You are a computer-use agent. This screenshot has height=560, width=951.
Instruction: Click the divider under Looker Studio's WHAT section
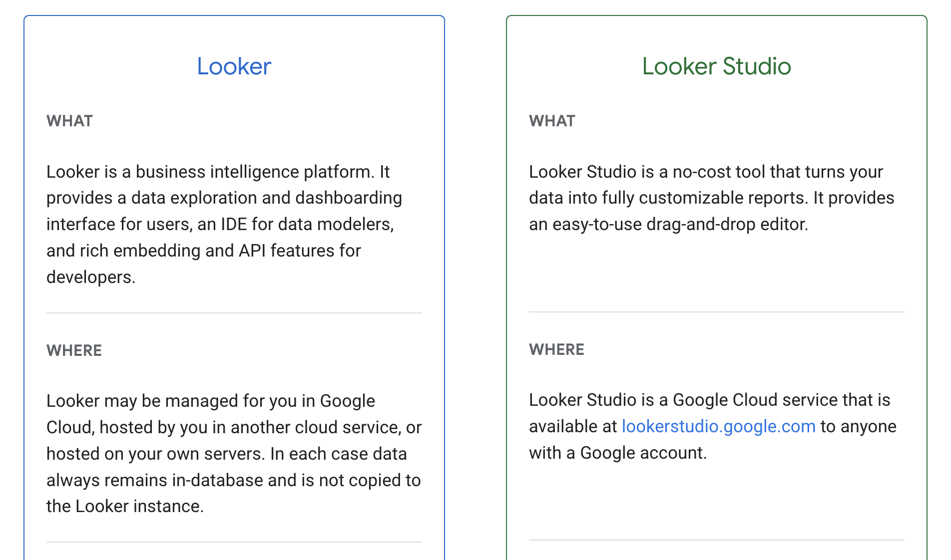(716, 312)
